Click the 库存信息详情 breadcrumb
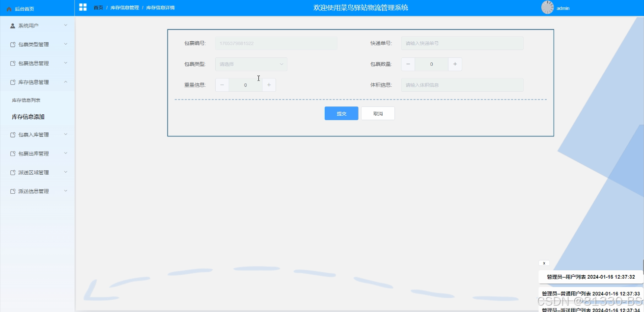 click(x=161, y=8)
